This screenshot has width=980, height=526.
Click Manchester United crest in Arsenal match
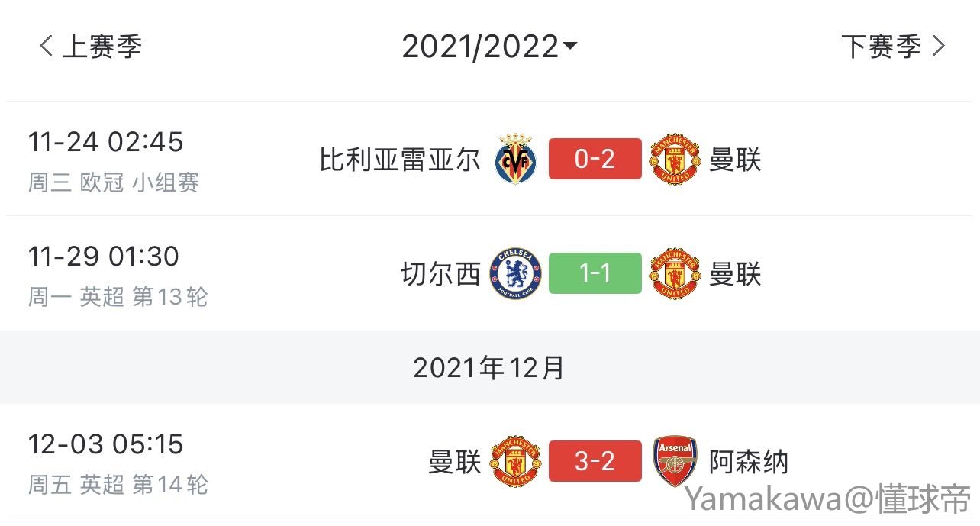click(x=516, y=462)
